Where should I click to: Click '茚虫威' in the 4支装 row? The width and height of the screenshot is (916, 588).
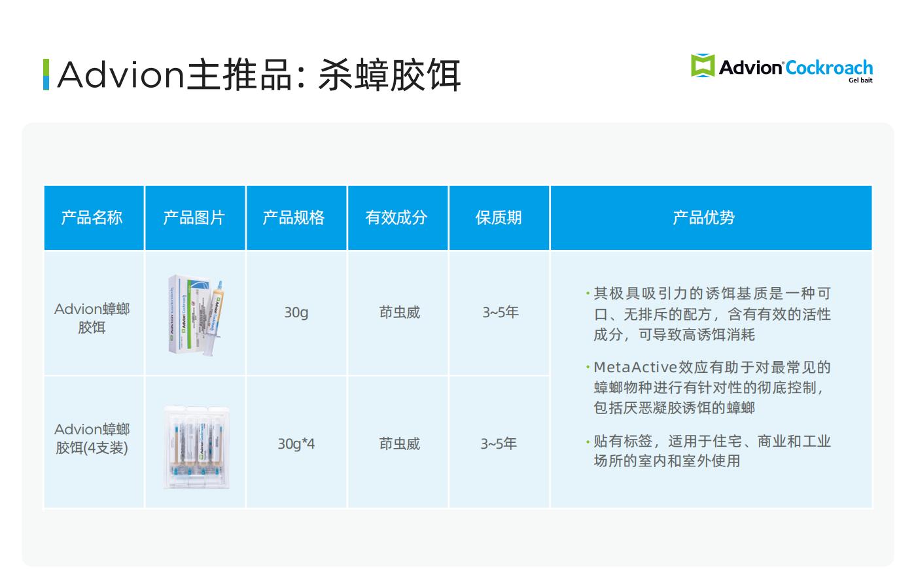[400, 443]
